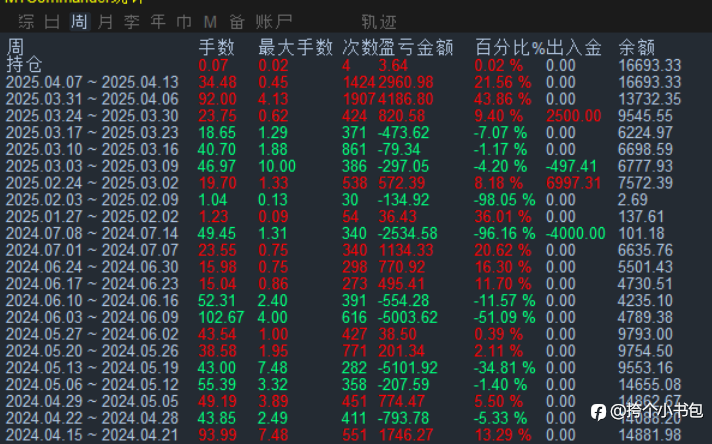
Task: Click the 102.67 lots value
Action: click(221, 317)
